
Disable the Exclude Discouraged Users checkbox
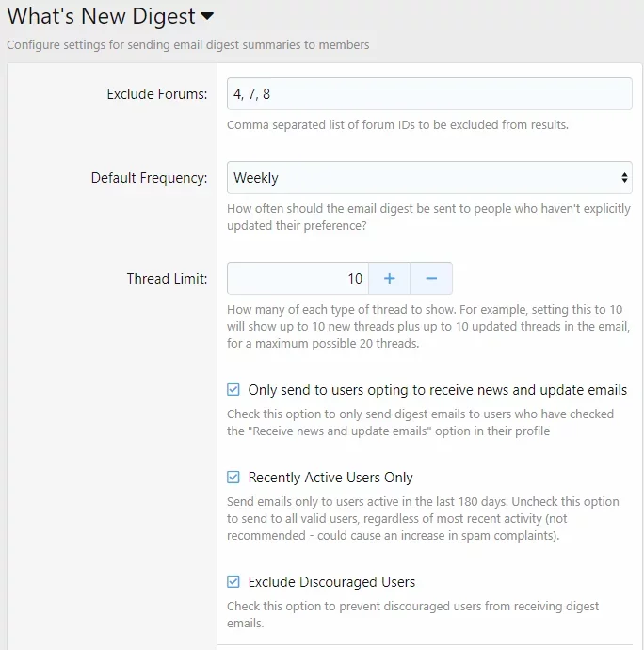233,582
